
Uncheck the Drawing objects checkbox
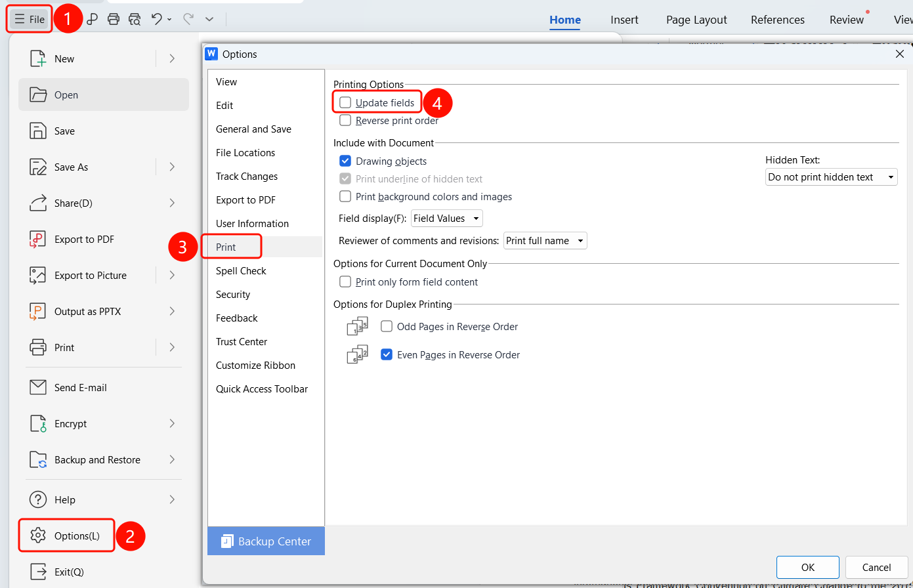345,161
